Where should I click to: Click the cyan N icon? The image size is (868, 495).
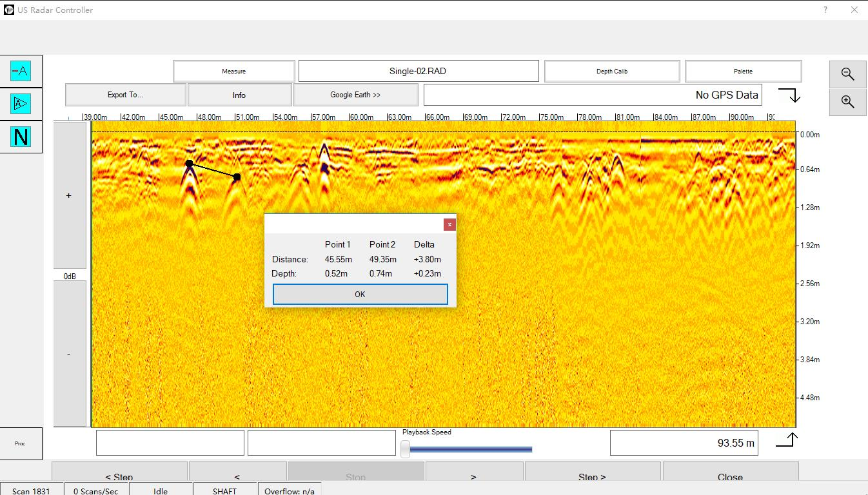click(21, 137)
